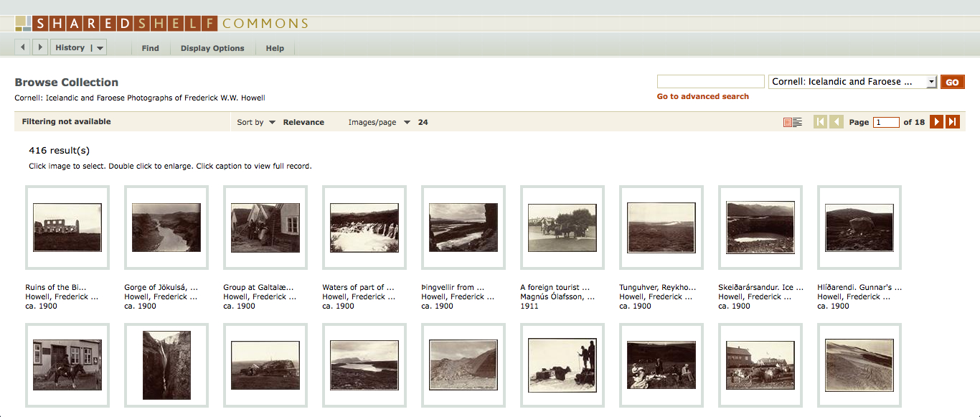Image resolution: width=980 pixels, height=417 pixels.
Task: Click the previous page arrow icon
Action: tap(836, 122)
